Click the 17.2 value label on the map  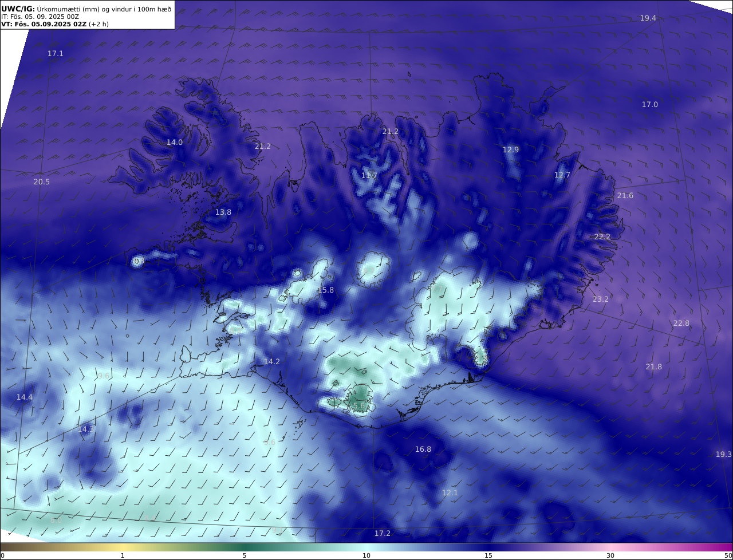click(383, 534)
